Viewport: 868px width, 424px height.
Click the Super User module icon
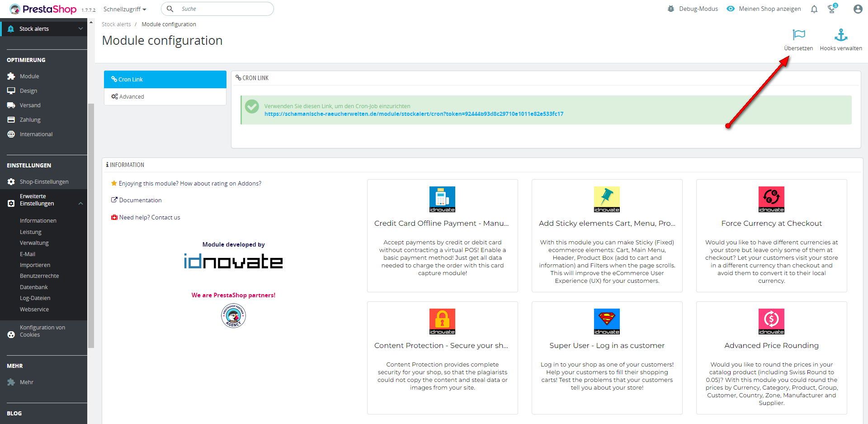[x=607, y=321]
